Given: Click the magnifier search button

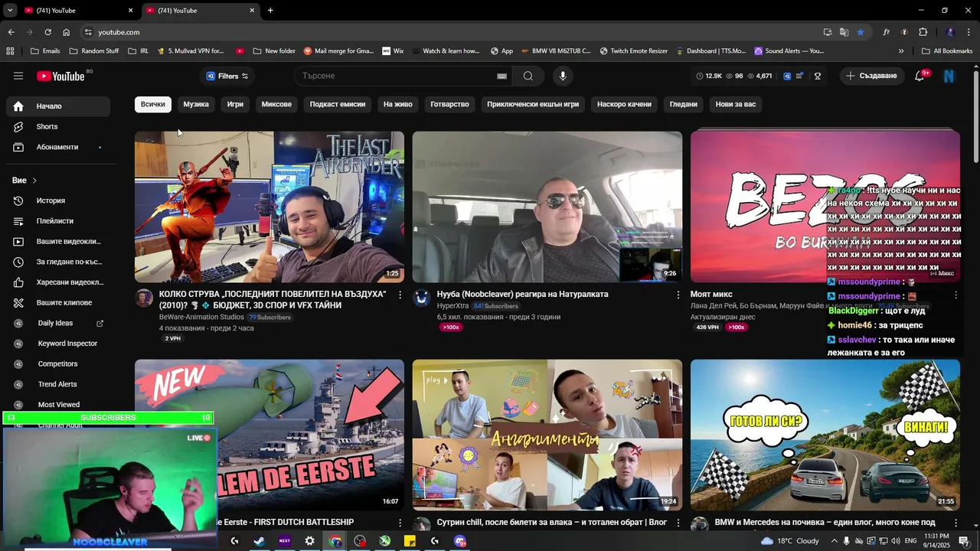Looking at the screenshot, I should (x=528, y=76).
